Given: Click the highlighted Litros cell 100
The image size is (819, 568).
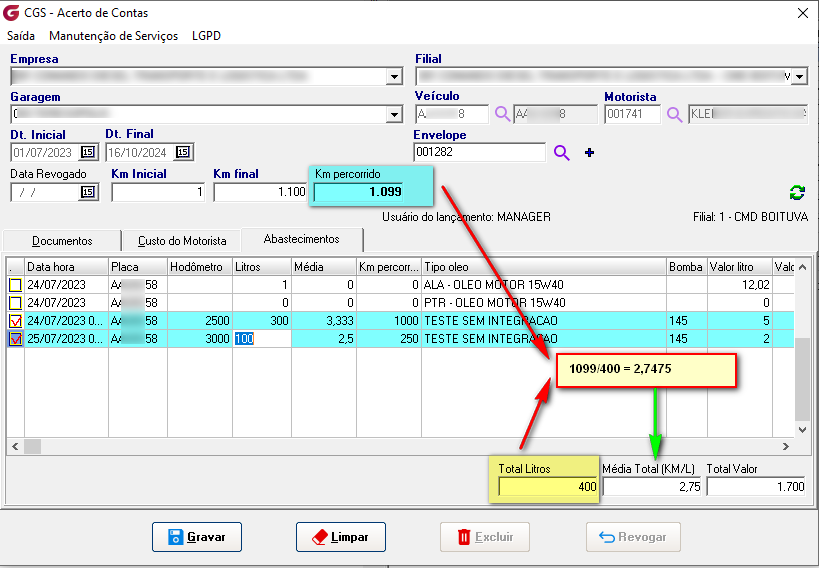Looking at the screenshot, I should pos(262,339).
